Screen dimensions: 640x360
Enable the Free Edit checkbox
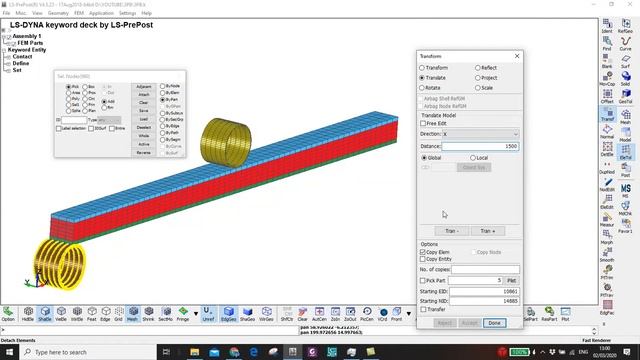pos(423,123)
